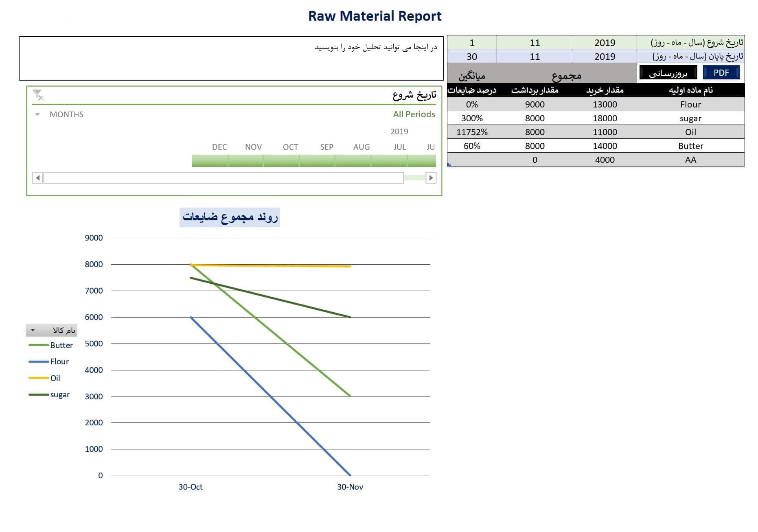Click start date day cell 1
758x532 pixels.
[472, 42]
